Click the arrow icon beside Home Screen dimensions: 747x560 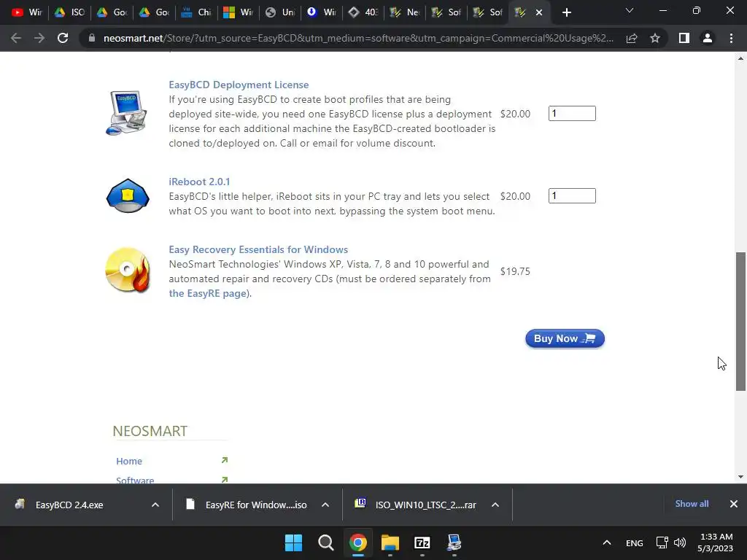click(225, 460)
